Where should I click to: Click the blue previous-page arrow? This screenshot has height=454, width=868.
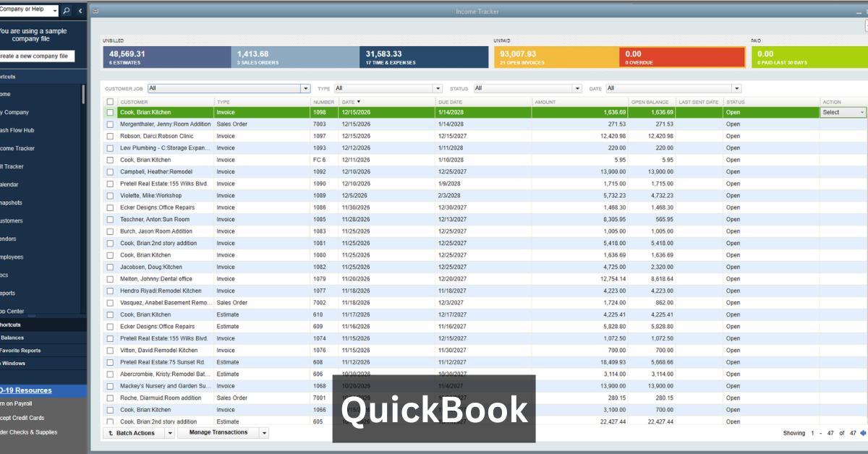coord(863,433)
